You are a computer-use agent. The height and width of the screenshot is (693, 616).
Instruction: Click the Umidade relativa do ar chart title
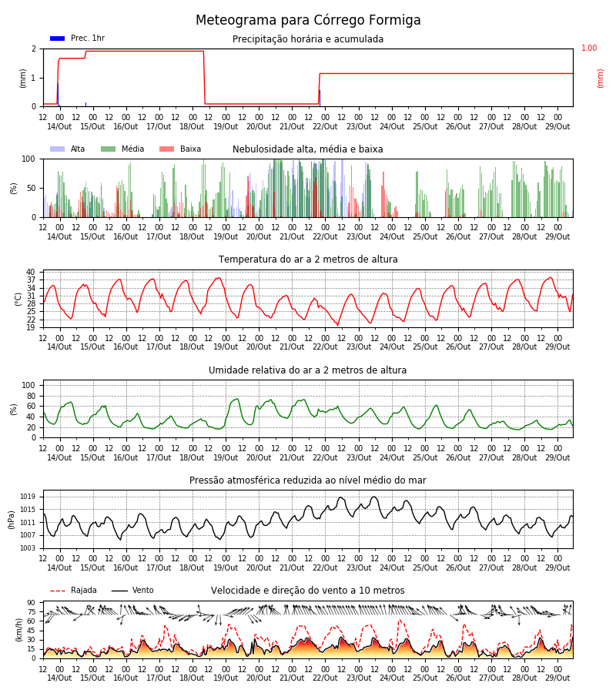click(x=308, y=370)
